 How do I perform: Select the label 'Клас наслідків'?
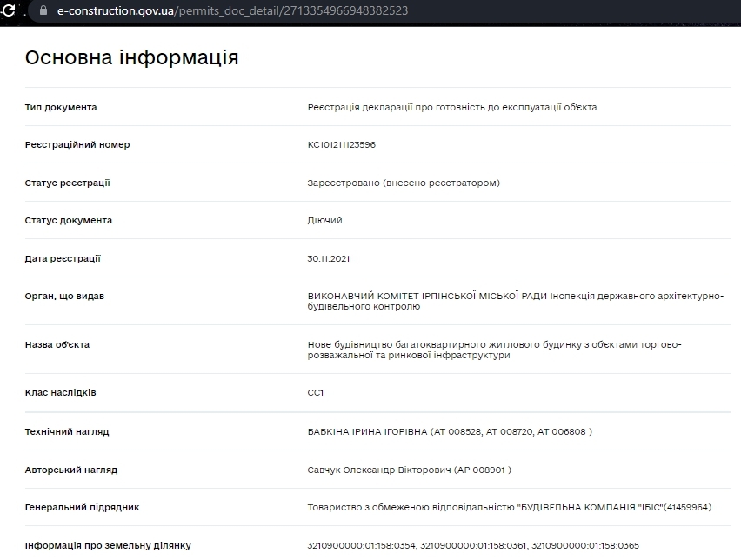[61, 392]
